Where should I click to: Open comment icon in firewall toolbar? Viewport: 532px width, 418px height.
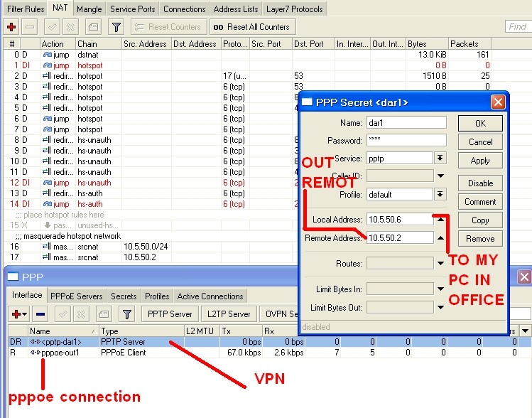(93, 27)
